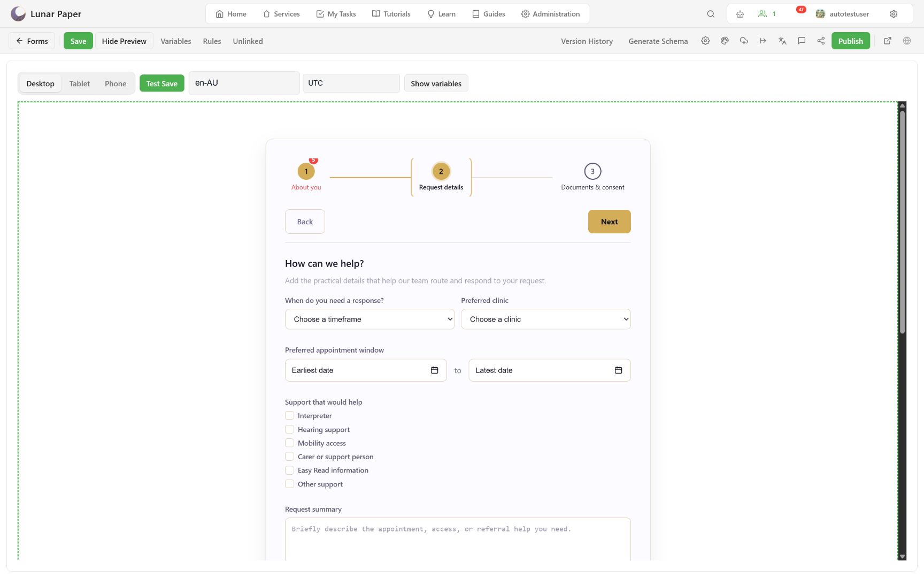This screenshot has width=924, height=578.
Task: Open the users group icon
Action: (x=763, y=14)
